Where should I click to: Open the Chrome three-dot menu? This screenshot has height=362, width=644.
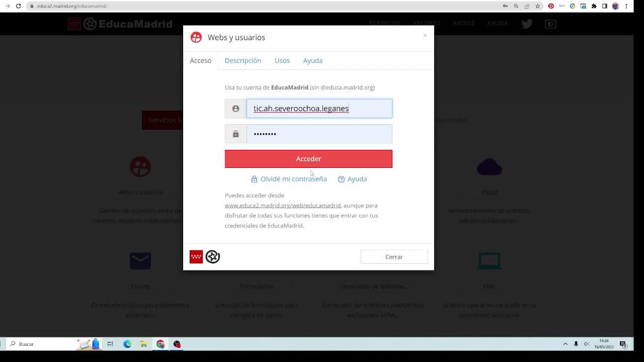626,6
